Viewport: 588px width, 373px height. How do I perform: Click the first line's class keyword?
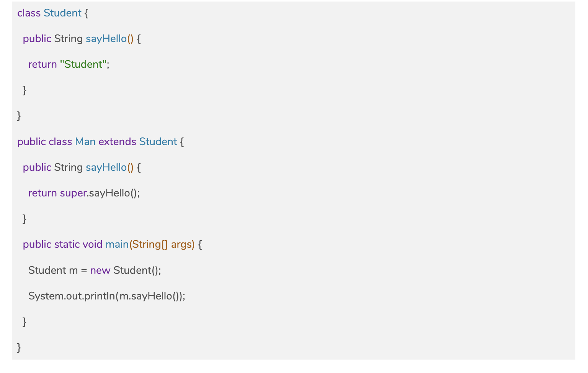pyautogui.click(x=29, y=13)
